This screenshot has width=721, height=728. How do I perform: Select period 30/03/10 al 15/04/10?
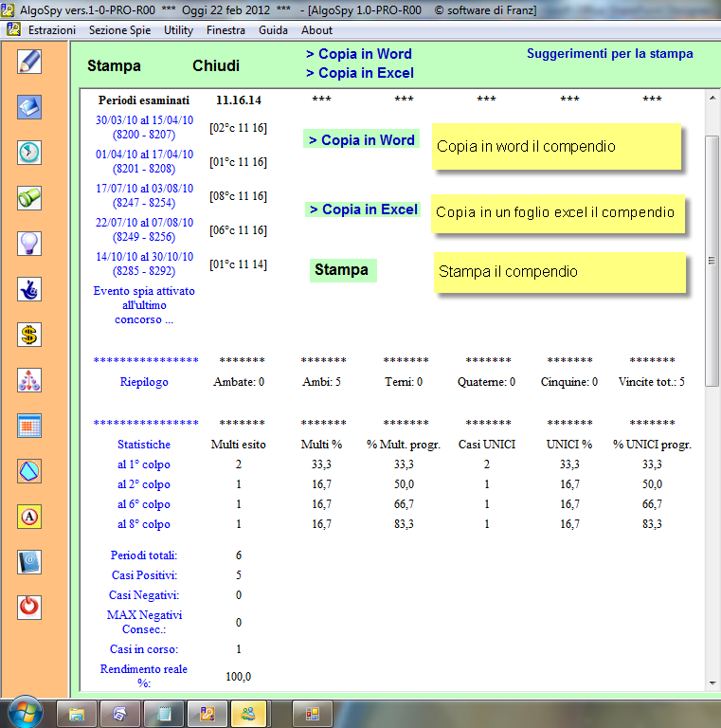[144, 127]
